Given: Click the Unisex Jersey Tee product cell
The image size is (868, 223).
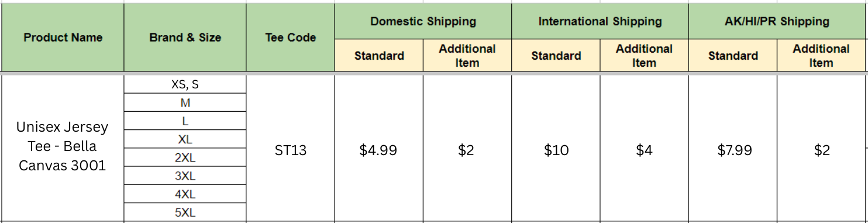Looking at the screenshot, I should [63, 146].
